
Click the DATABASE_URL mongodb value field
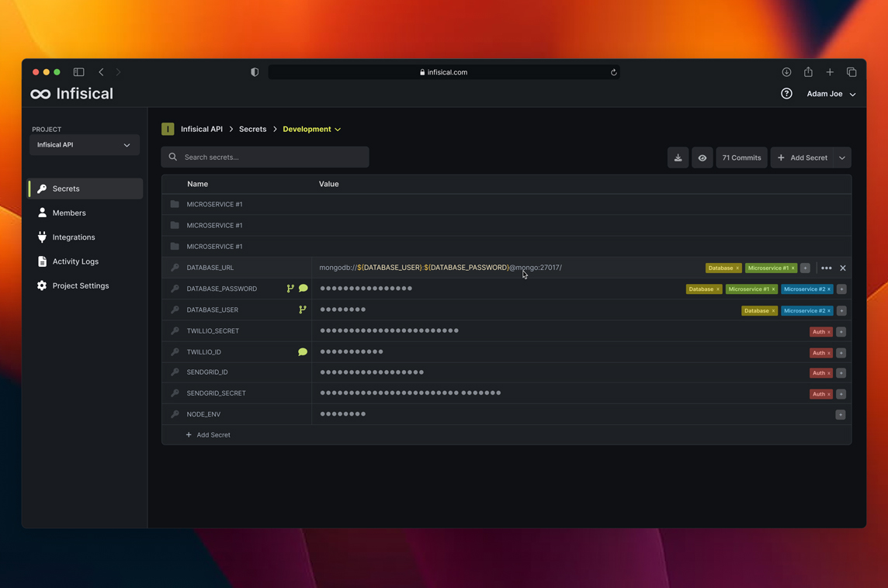pos(441,268)
